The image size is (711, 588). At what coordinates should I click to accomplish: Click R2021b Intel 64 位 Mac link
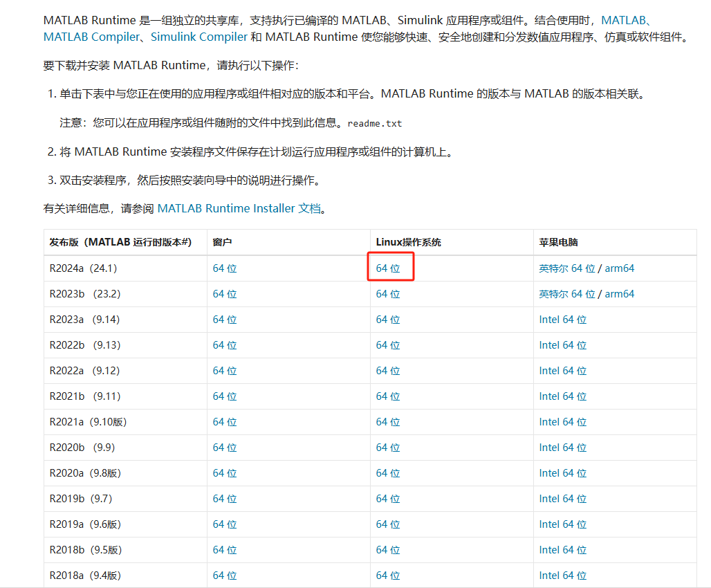563,396
